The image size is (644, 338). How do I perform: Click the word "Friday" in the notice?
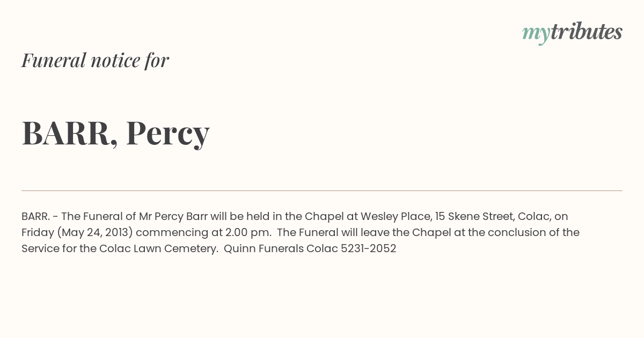point(38,233)
